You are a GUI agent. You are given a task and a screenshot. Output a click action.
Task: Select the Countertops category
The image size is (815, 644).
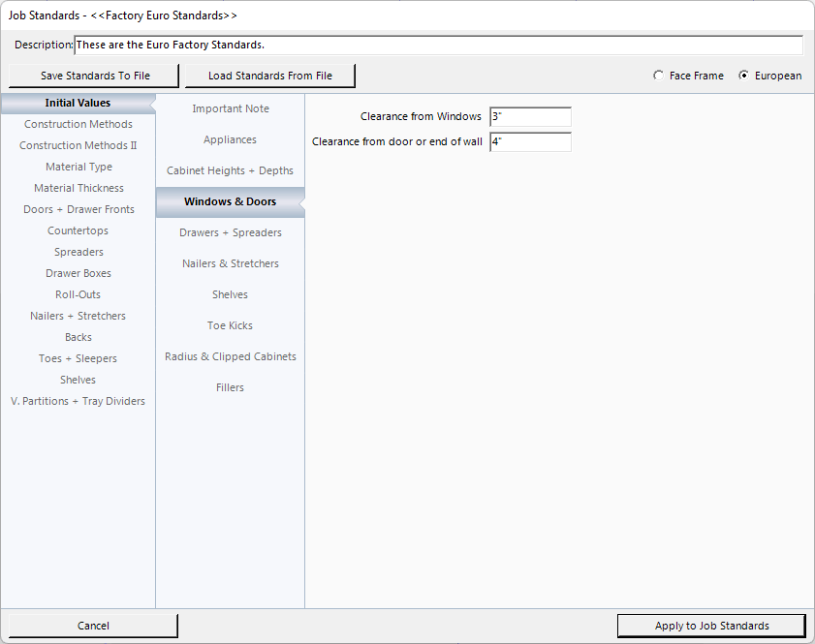click(x=78, y=230)
